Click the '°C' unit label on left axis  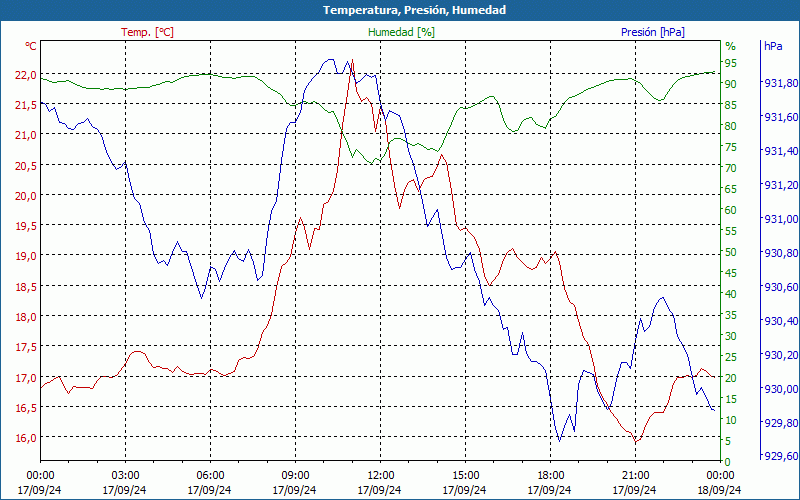coord(31,46)
